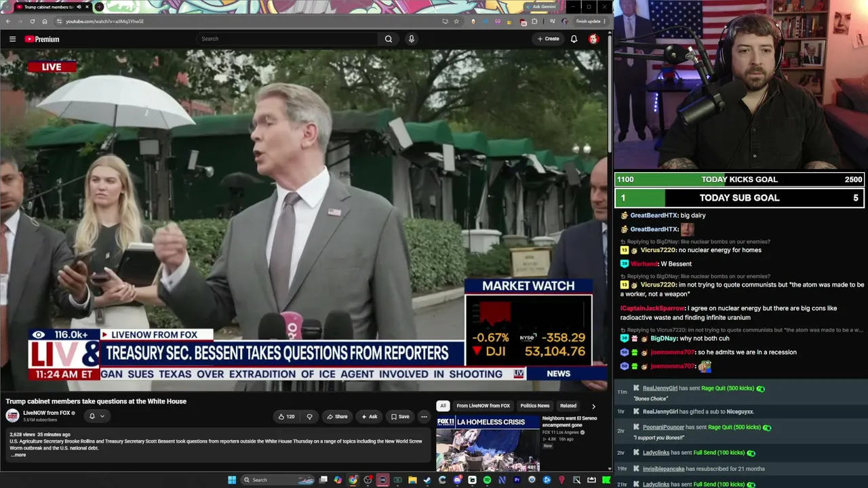Open the YouTube account avatar menu
The width and height of the screenshot is (868, 488).
pos(593,39)
